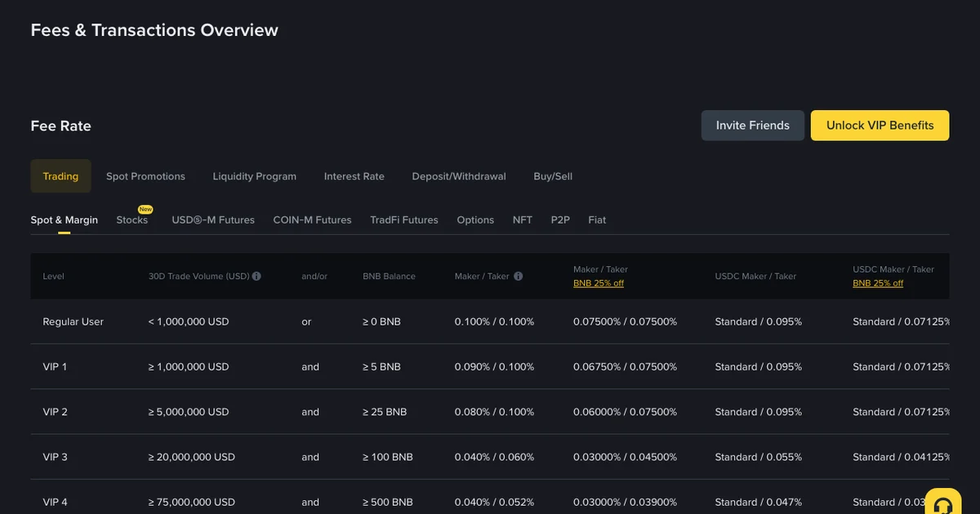Switch to USD®-M Futures sub-tab
This screenshot has width=980, height=514.
[x=213, y=220]
